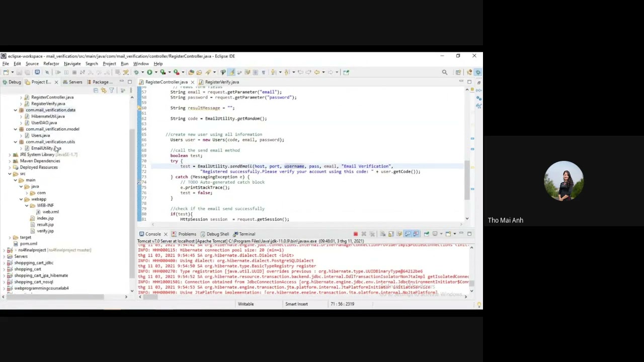Toggle Mark Occurrences highlighter in toolbar
The width and height of the screenshot is (644, 362).
pos(232,72)
